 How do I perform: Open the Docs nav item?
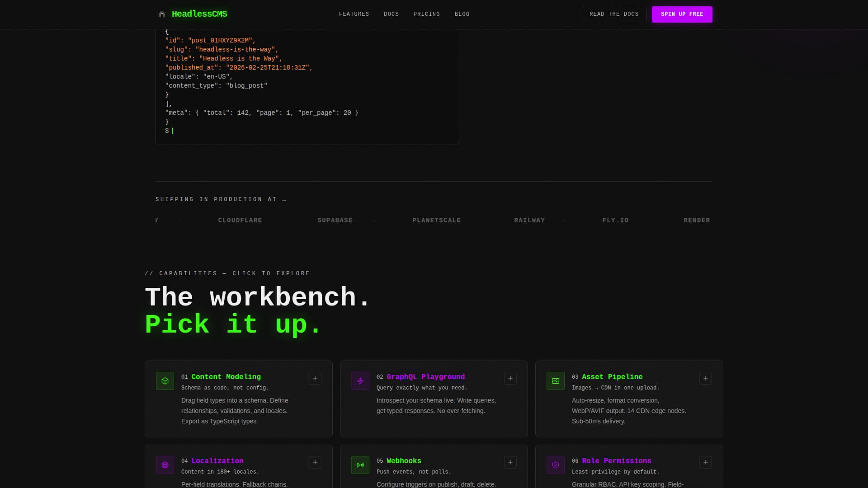point(392,14)
